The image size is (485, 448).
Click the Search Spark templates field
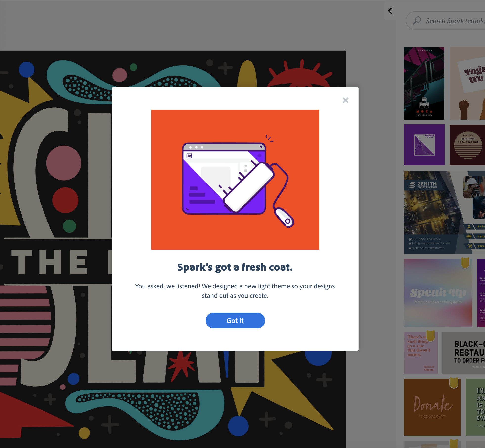[446, 21]
